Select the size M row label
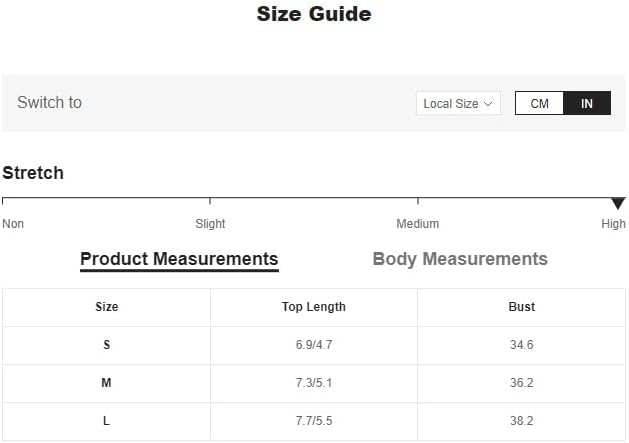This screenshot has height=443, width=629. click(106, 383)
